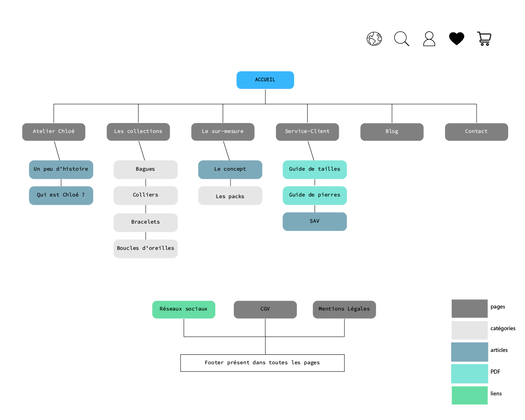Open the shopping cart icon

click(484, 39)
